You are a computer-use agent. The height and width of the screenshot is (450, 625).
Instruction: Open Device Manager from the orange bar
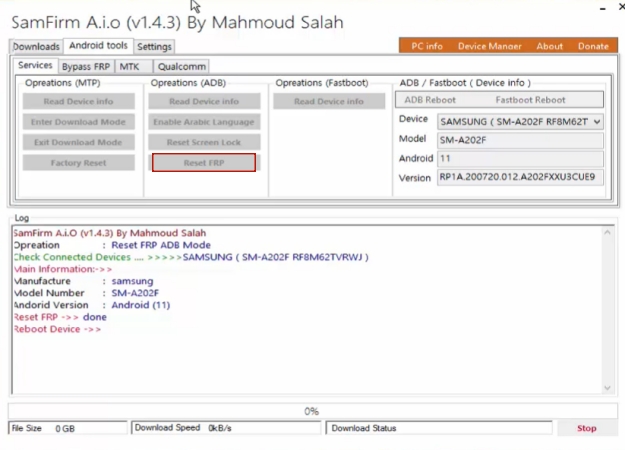click(x=489, y=46)
